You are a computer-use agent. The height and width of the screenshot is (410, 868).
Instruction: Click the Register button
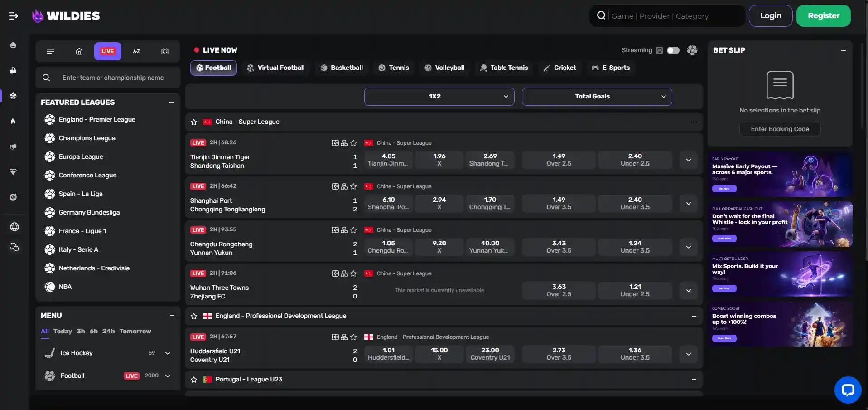[x=824, y=16]
